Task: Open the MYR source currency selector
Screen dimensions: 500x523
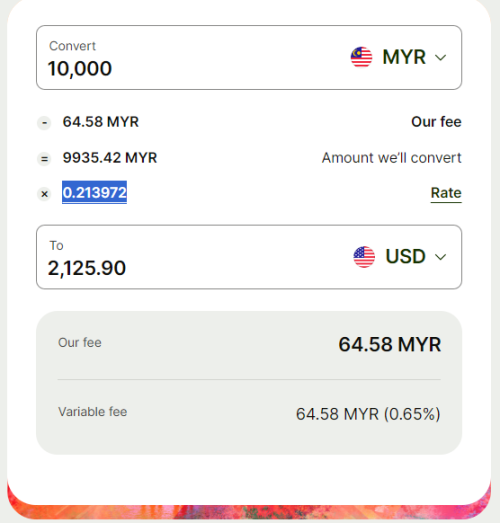Action: click(399, 57)
